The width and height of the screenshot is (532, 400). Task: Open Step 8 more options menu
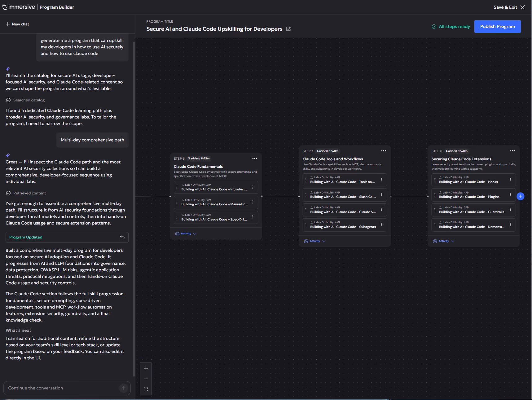[512, 151]
